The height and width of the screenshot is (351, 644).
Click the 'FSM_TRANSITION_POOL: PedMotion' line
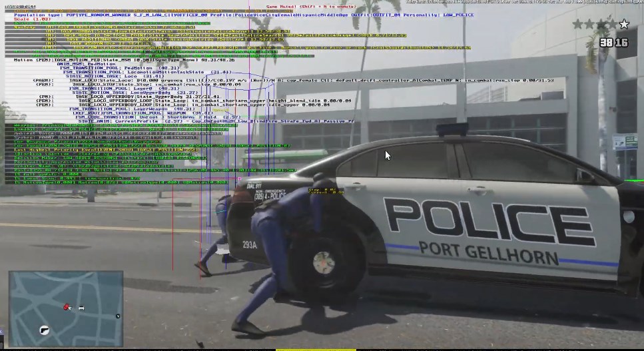click(119, 68)
